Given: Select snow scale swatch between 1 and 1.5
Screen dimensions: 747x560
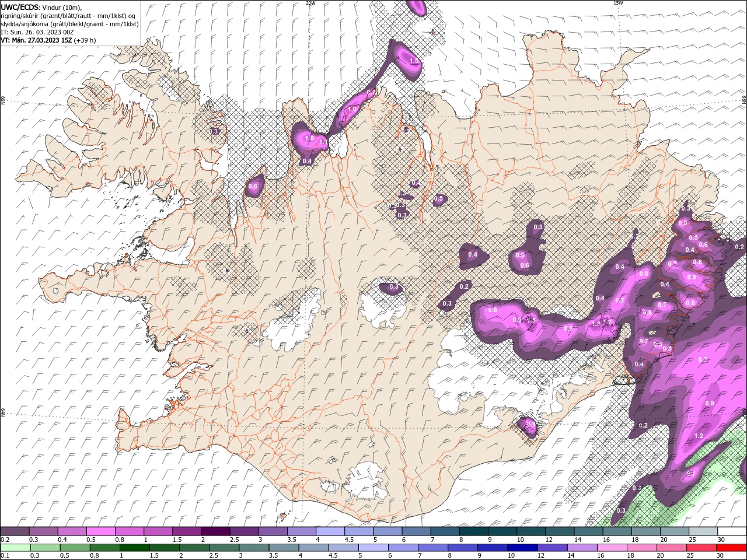Looking at the screenshot, I should point(158,531).
